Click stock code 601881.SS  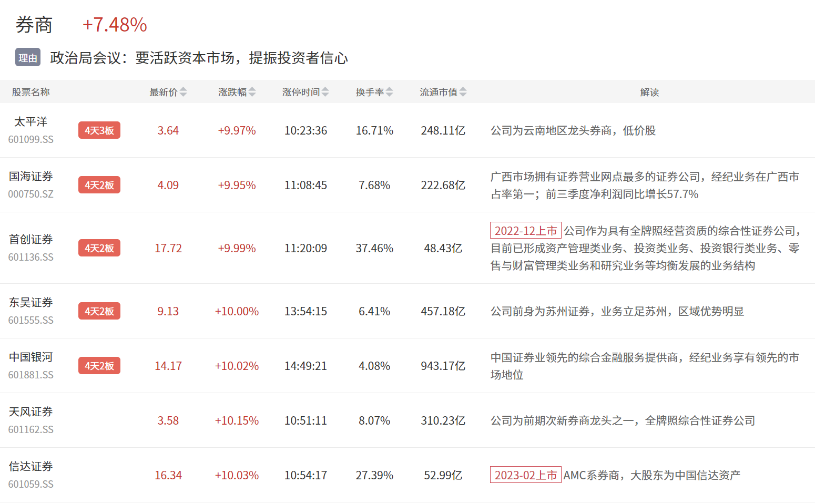(30, 375)
